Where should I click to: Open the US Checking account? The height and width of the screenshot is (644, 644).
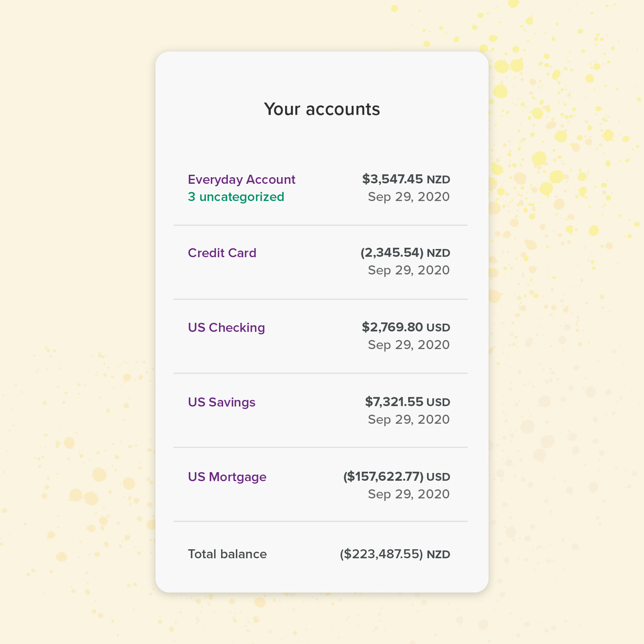[226, 327]
